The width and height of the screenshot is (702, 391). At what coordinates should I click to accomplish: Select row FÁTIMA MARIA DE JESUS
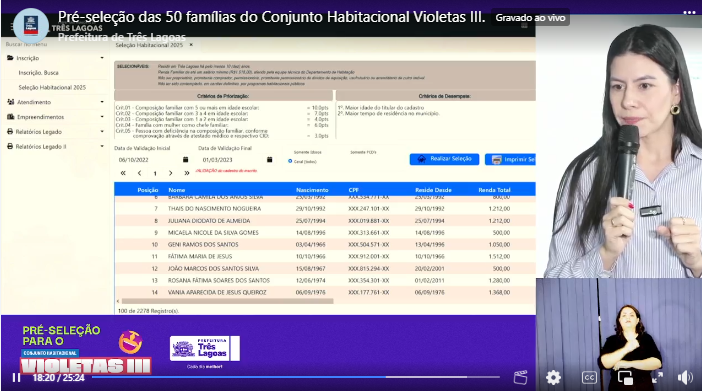click(325, 257)
